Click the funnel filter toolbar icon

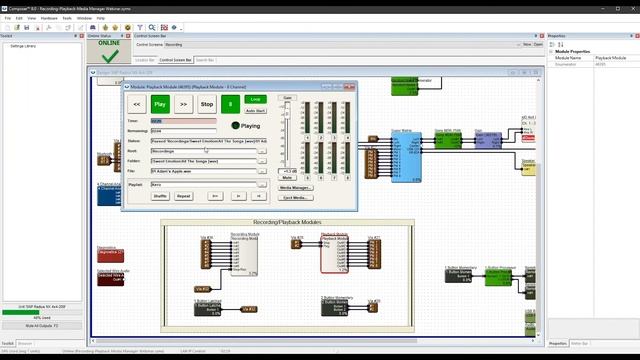tap(140, 27)
